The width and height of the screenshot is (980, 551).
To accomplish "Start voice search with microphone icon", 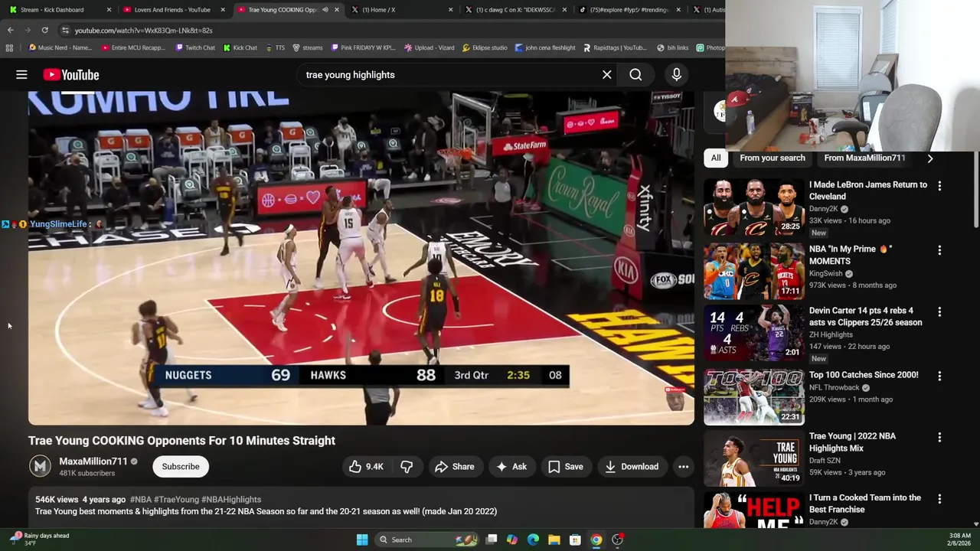I will pyautogui.click(x=676, y=74).
